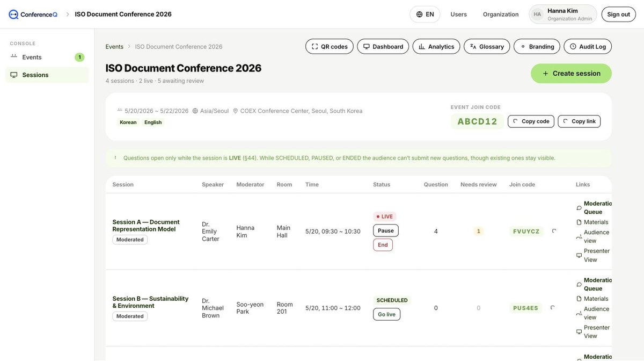Screen dimensions: 644x361
Task: Click the Session A title
Action: pos(146,226)
